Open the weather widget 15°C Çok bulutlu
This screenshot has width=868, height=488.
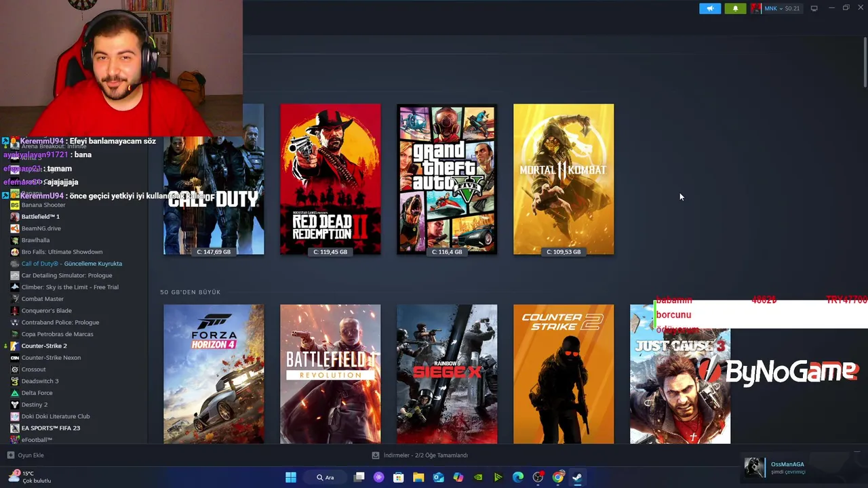(30, 476)
